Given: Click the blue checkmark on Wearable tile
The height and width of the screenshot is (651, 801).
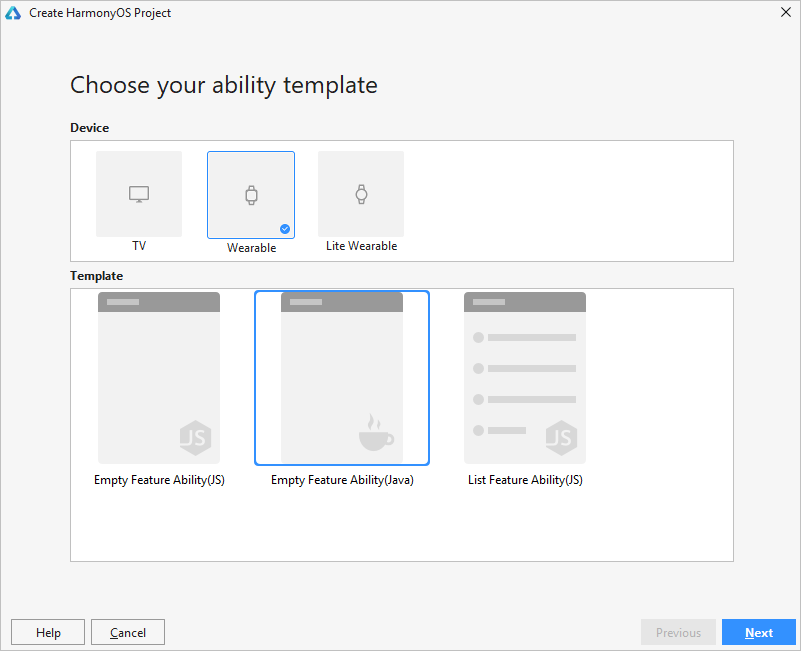Looking at the screenshot, I should tap(285, 229).
